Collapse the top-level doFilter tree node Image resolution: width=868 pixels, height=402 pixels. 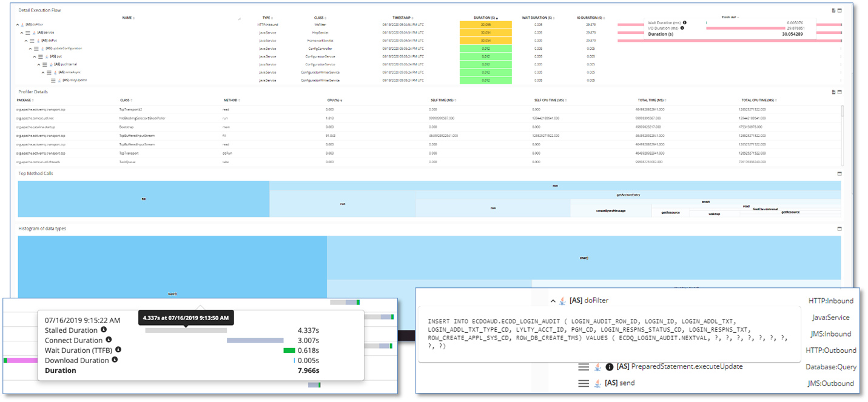tap(18, 25)
